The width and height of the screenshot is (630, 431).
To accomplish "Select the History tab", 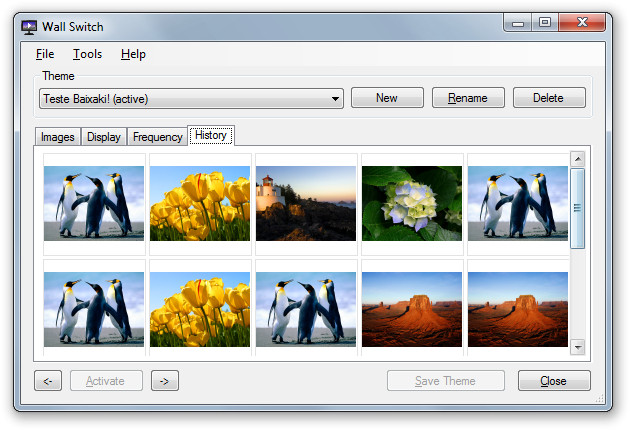I will (x=211, y=135).
